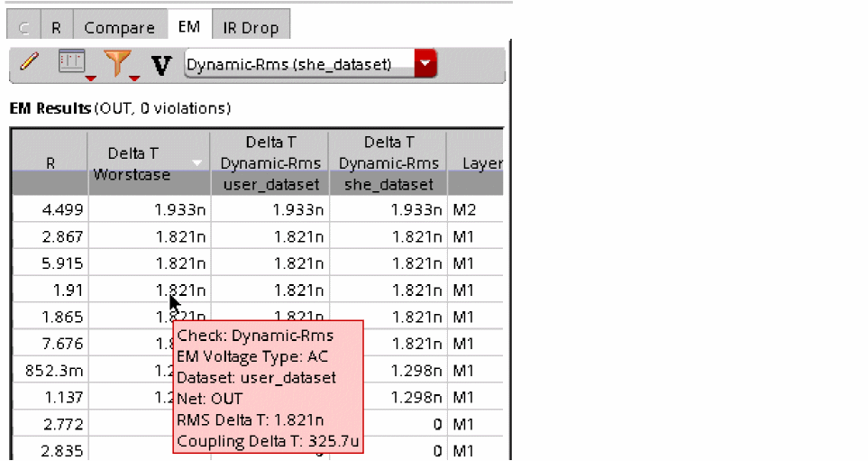This screenshot has width=868, height=461.
Task: Click Delta T Dynamic-Rms she_dataset header
Action: [x=388, y=163]
